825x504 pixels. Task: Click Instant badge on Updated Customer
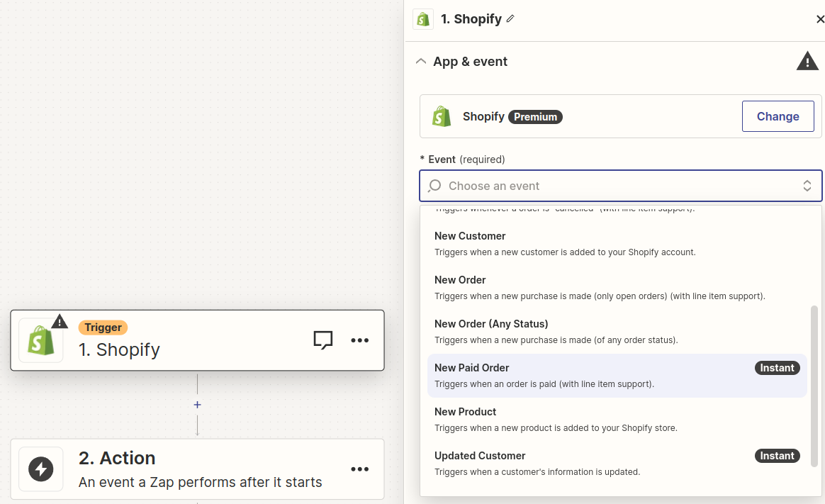777,456
